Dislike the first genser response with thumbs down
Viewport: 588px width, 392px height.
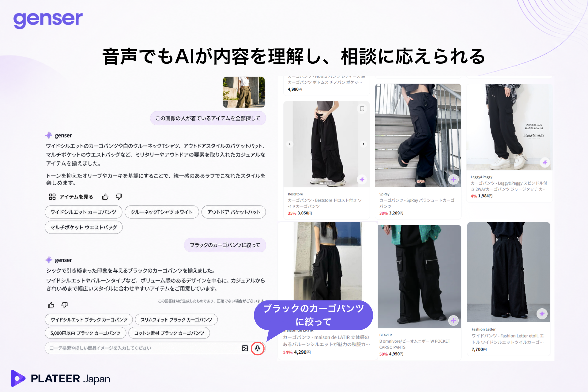click(x=119, y=197)
